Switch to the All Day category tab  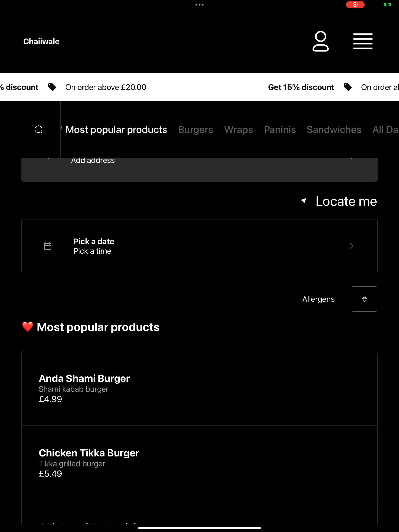pyautogui.click(x=386, y=130)
